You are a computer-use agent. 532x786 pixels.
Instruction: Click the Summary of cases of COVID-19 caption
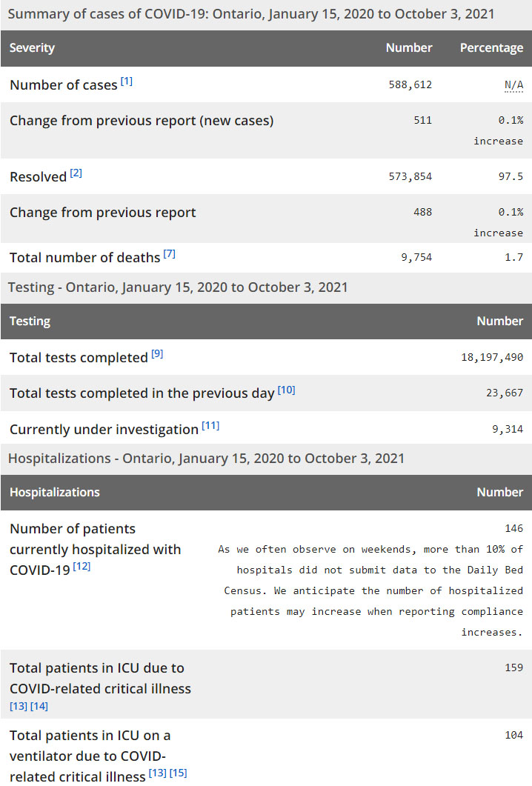(251, 14)
